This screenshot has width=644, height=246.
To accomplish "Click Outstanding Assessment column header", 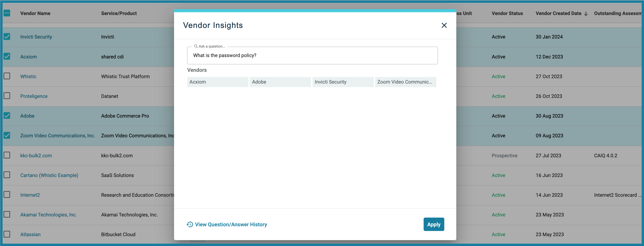I will click(617, 13).
